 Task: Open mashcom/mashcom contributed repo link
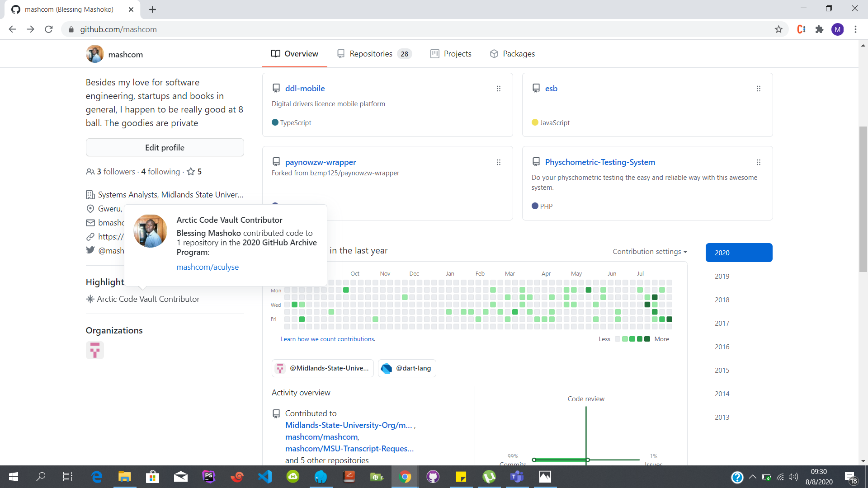(x=321, y=437)
